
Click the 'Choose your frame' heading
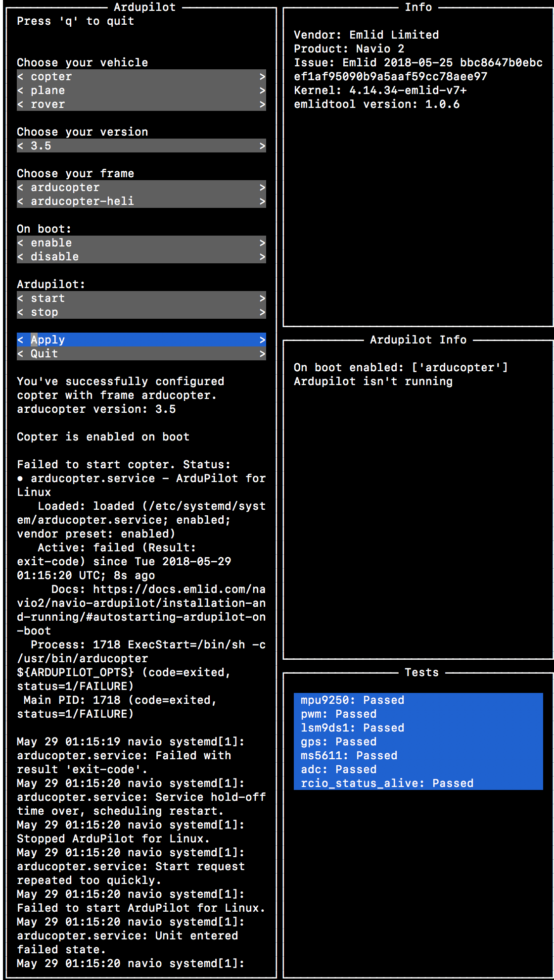click(x=75, y=173)
